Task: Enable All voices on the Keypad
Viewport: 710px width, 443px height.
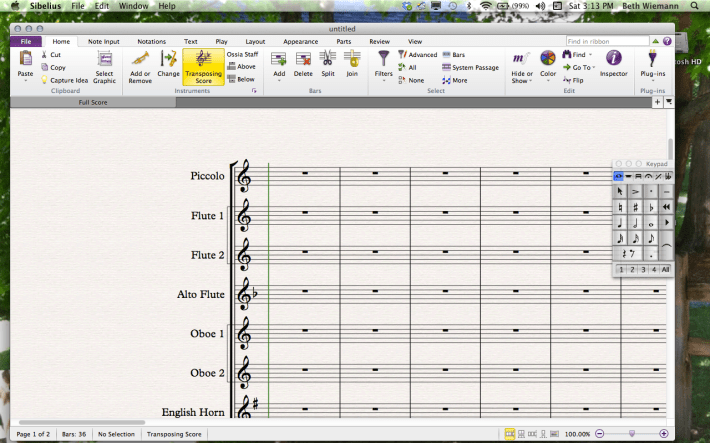Action: pos(665,270)
